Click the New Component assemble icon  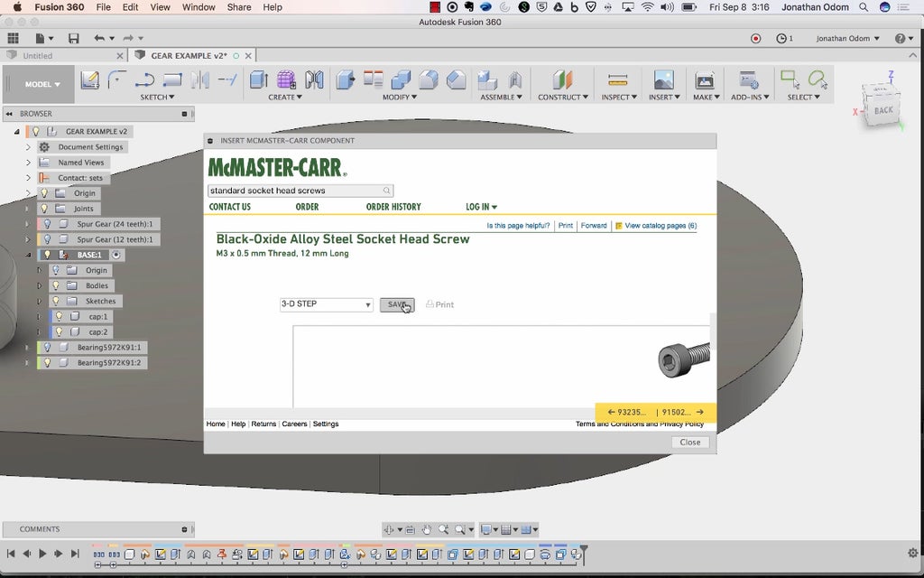tap(487, 79)
